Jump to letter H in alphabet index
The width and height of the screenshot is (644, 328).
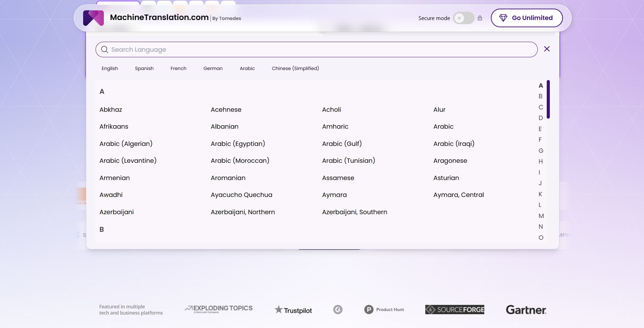(x=541, y=161)
